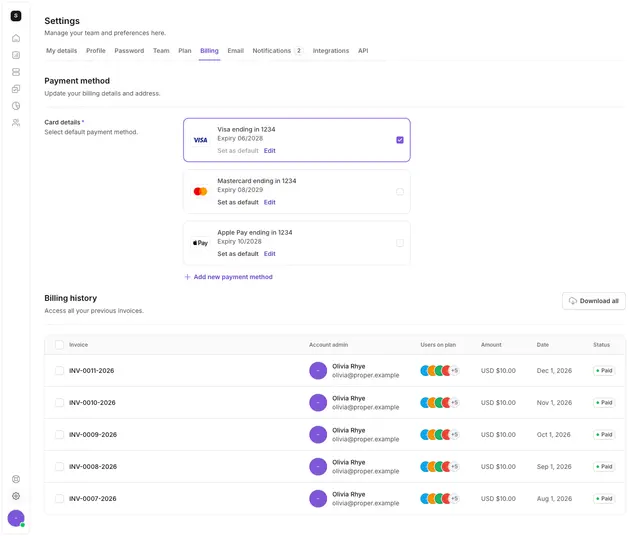640x536 pixels.
Task: Switch to the Password tab
Action: [x=129, y=51]
